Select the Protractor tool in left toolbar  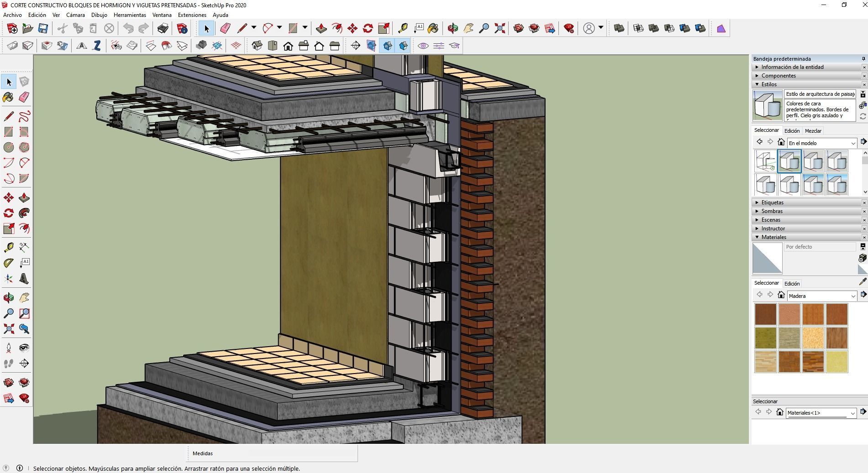pos(9,263)
